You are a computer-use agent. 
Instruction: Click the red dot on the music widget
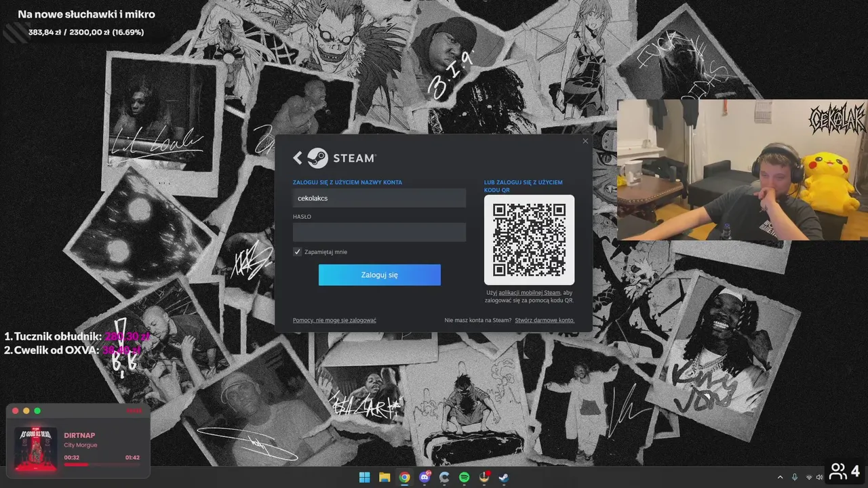16,411
